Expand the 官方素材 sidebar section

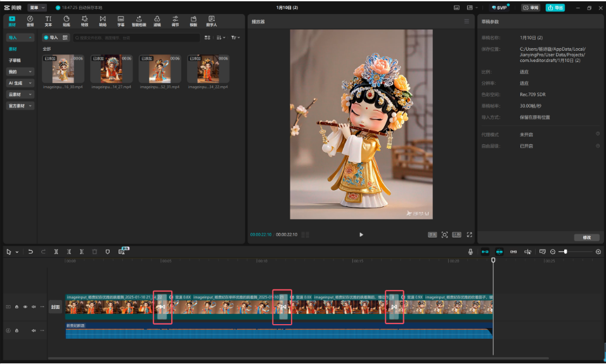[20, 106]
